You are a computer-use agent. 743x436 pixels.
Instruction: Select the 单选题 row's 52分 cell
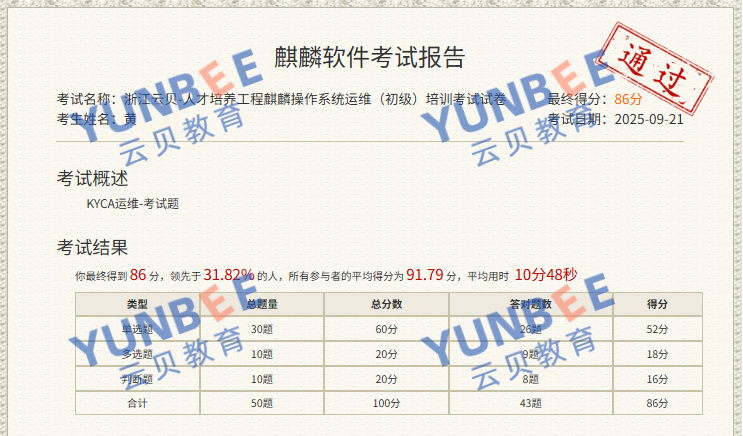tap(657, 329)
